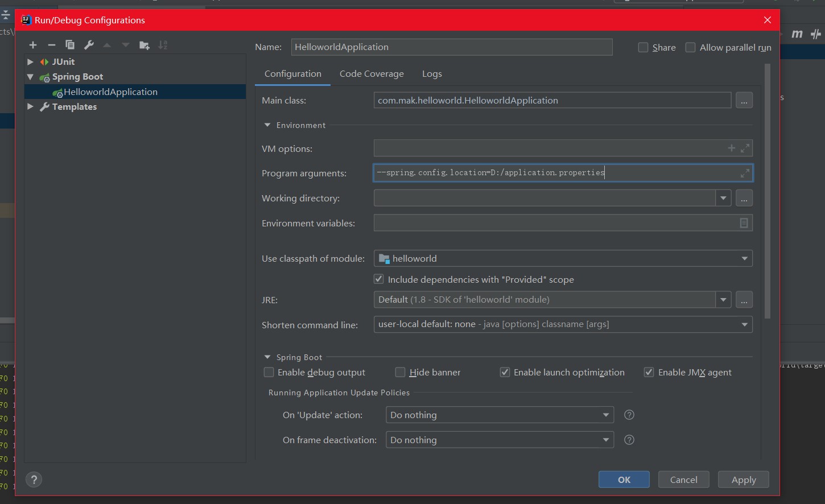Image resolution: width=825 pixels, height=504 pixels.
Task: Click the Cancel button
Action: pos(684,480)
